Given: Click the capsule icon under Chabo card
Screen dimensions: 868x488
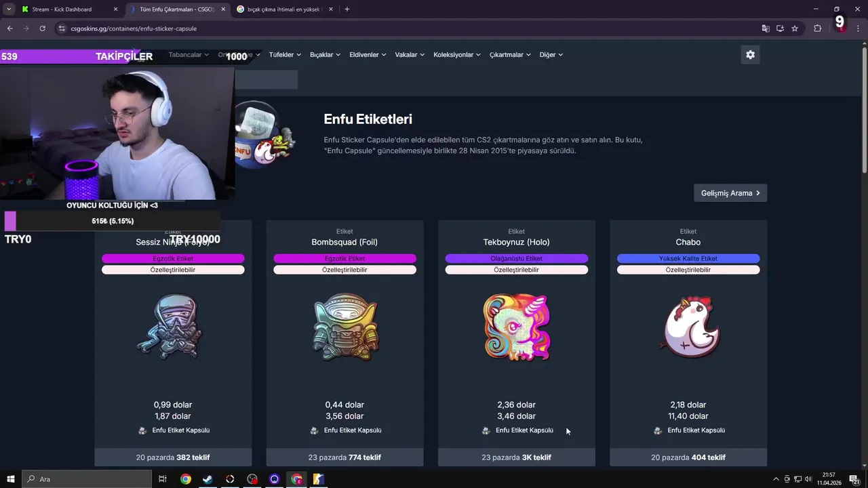Looking at the screenshot, I should (657, 430).
